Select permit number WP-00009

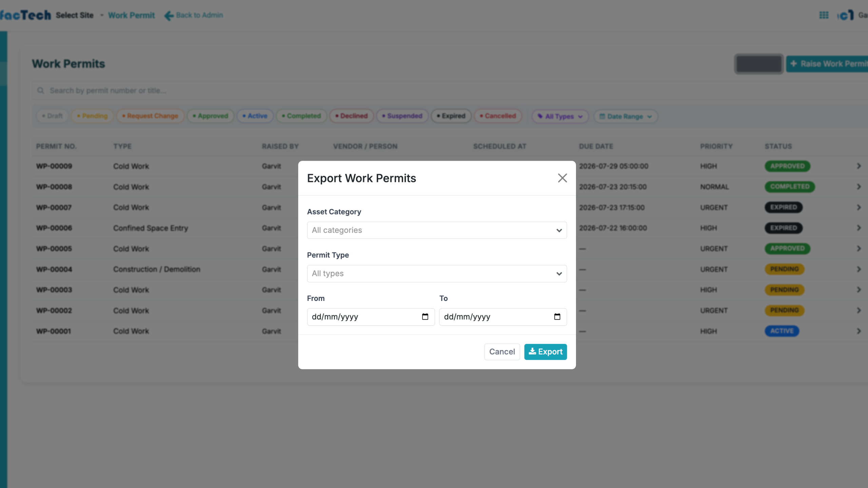(54, 166)
